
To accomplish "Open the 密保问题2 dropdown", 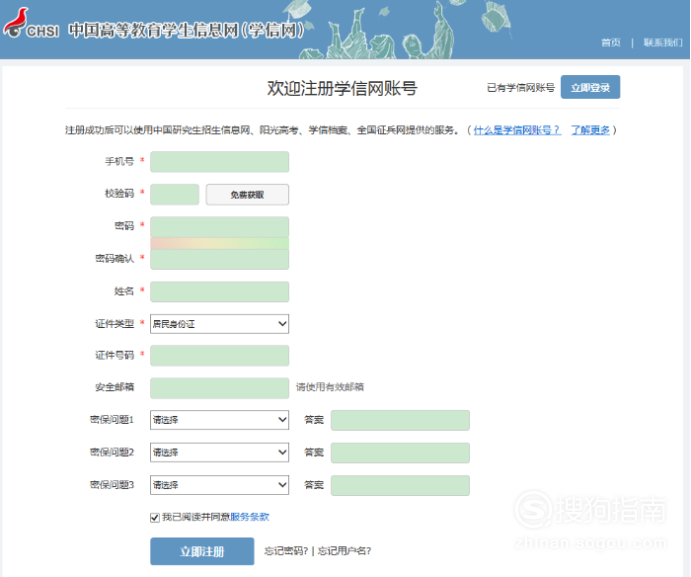I will [x=219, y=452].
